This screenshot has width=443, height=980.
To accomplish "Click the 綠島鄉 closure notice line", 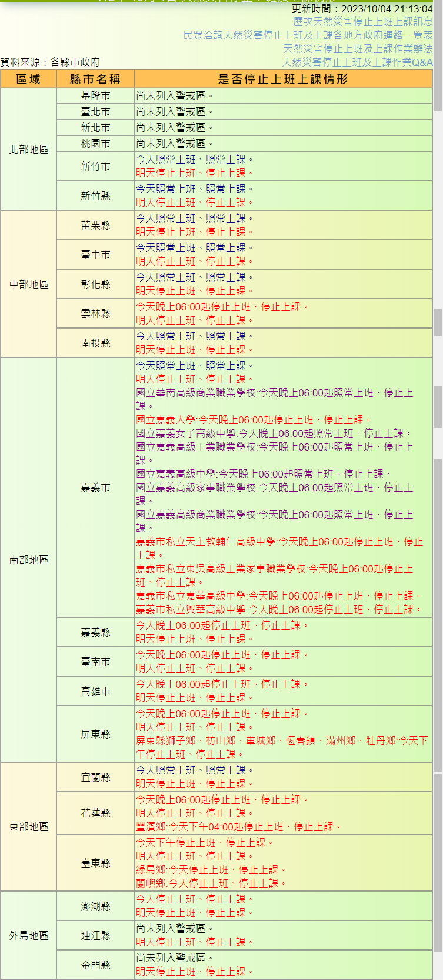I will [x=211, y=870].
